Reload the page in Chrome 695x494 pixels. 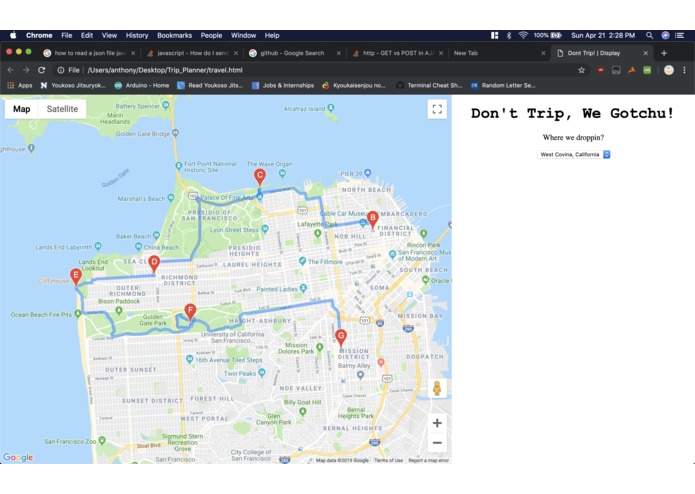point(41,70)
